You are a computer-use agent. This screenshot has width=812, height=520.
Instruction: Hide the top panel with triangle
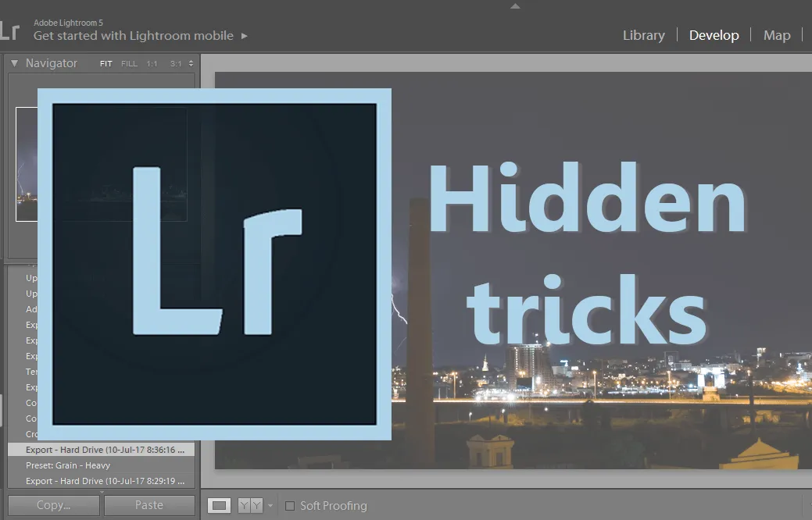coord(515,6)
